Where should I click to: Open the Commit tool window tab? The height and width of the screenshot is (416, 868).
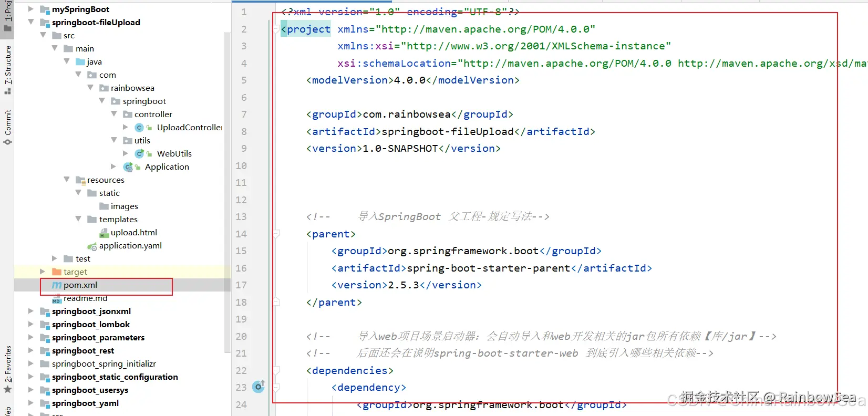[7, 127]
